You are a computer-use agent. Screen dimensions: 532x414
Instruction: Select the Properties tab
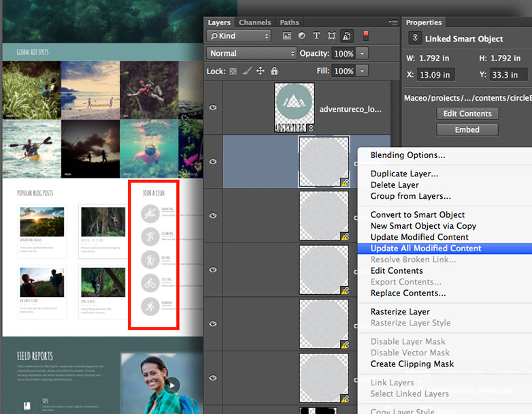pyautogui.click(x=424, y=22)
